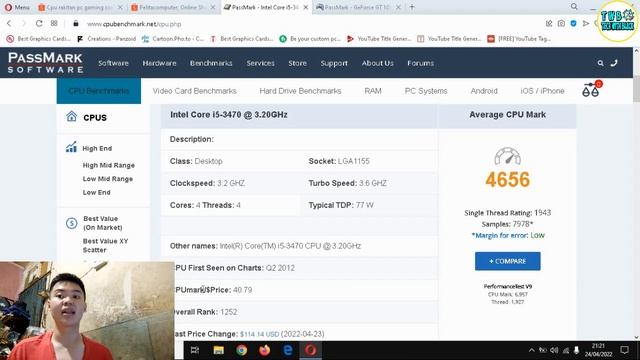640x360 pixels.
Task: Open the Services menu
Action: pyautogui.click(x=260, y=63)
